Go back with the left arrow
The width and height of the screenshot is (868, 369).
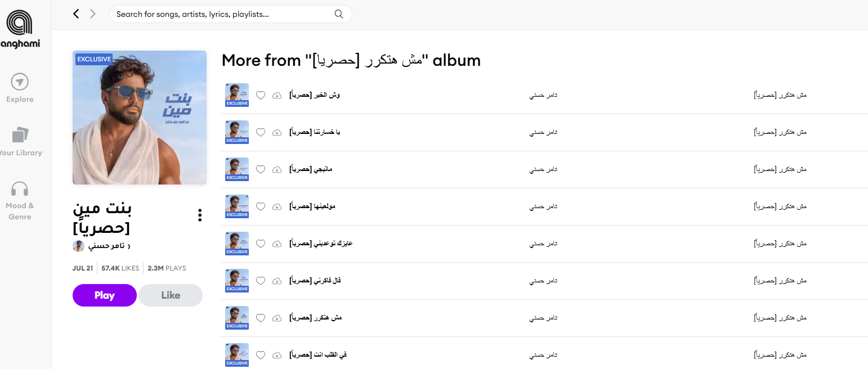(x=76, y=14)
